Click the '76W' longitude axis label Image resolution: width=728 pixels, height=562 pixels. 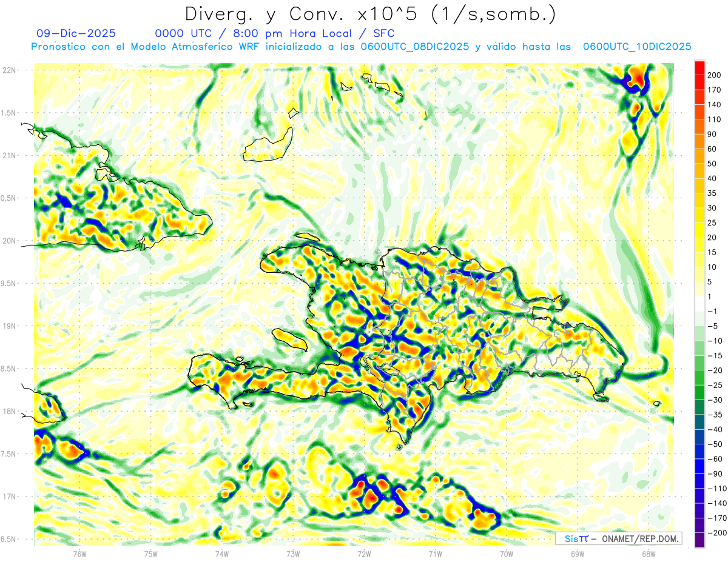click(79, 554)
